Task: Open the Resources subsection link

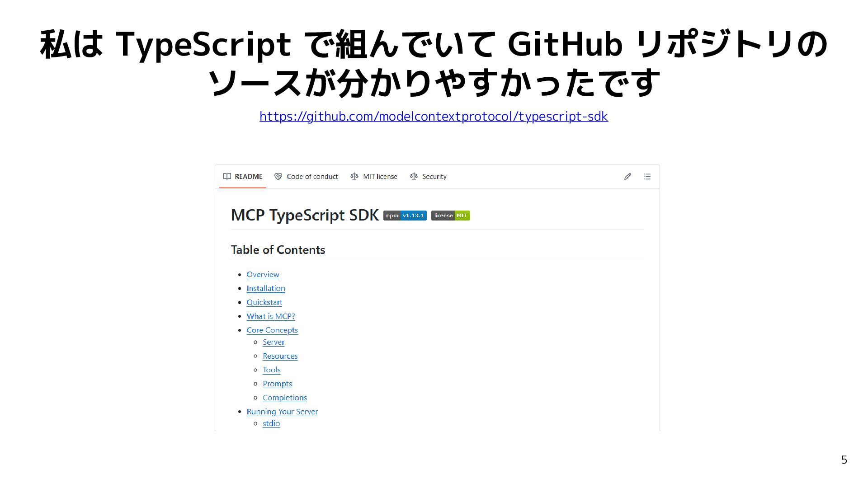Action: (x=280, y=356)
